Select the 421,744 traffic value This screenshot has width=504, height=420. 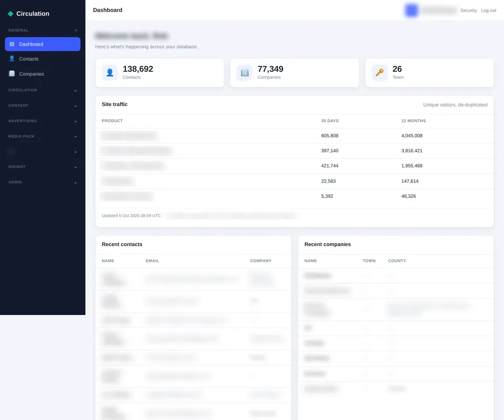[330, 166]
